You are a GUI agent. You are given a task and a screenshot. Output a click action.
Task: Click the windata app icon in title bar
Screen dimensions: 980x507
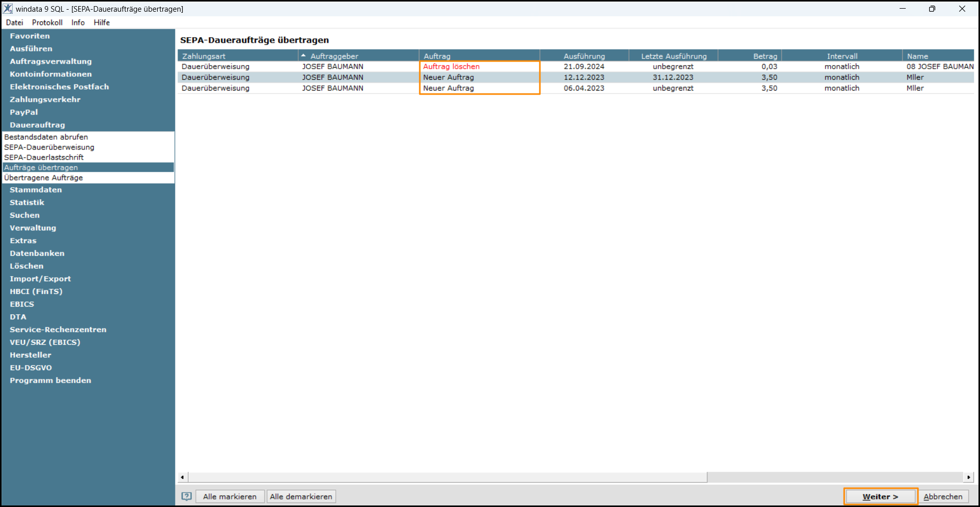tap(8, 9)
